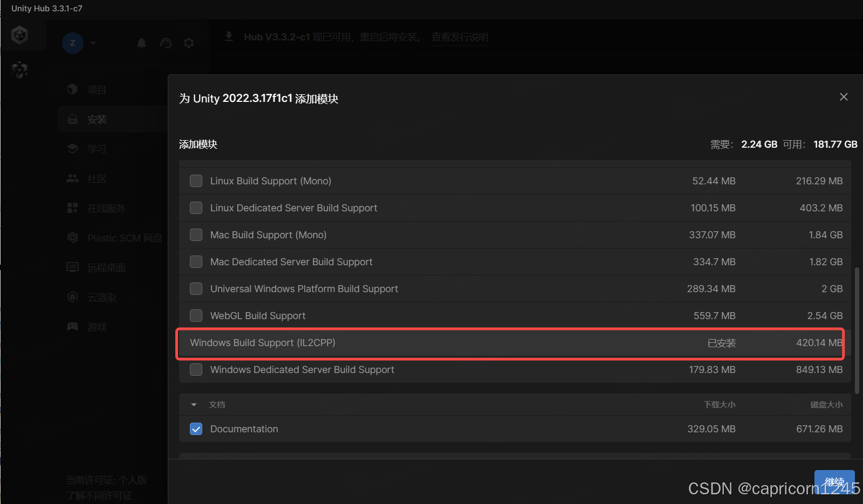This screenshot has height=504, width=863.
Task: Select the 安装 item in the sidebar
Action: [97, 120]
